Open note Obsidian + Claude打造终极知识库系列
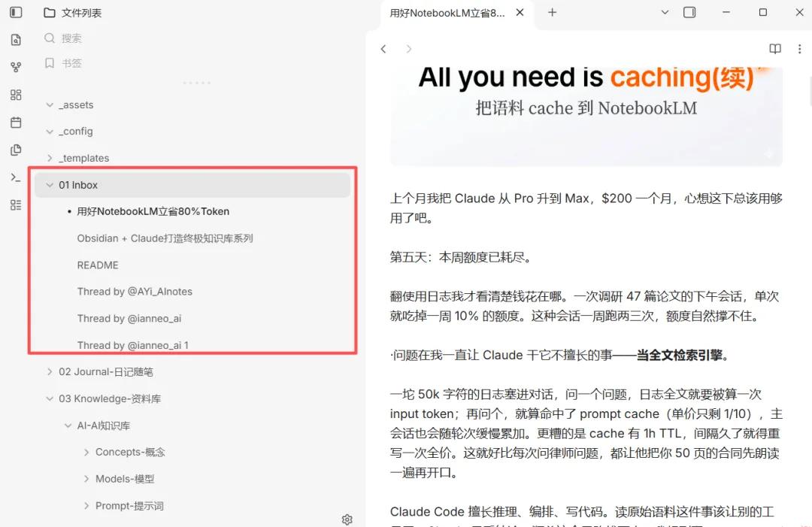 [165, 238]
